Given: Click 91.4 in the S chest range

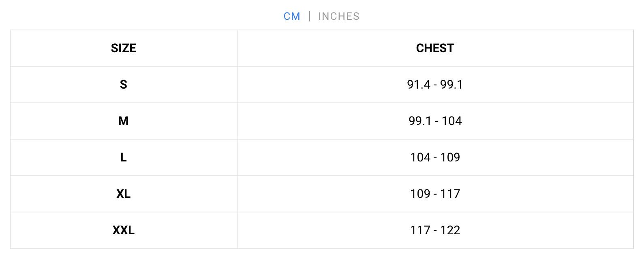Looking at the screenshot, I should (419, 85).
